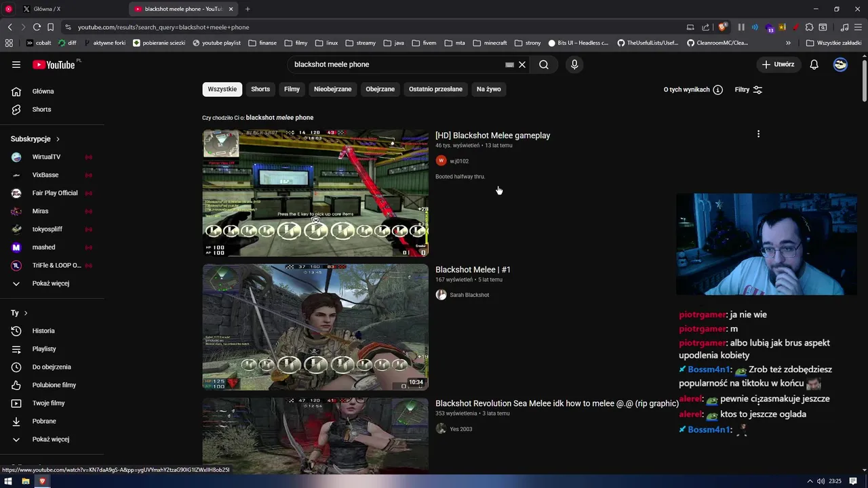Open O tych wynikach info
This screenshot has height=488, width=868.
(693, 89)
